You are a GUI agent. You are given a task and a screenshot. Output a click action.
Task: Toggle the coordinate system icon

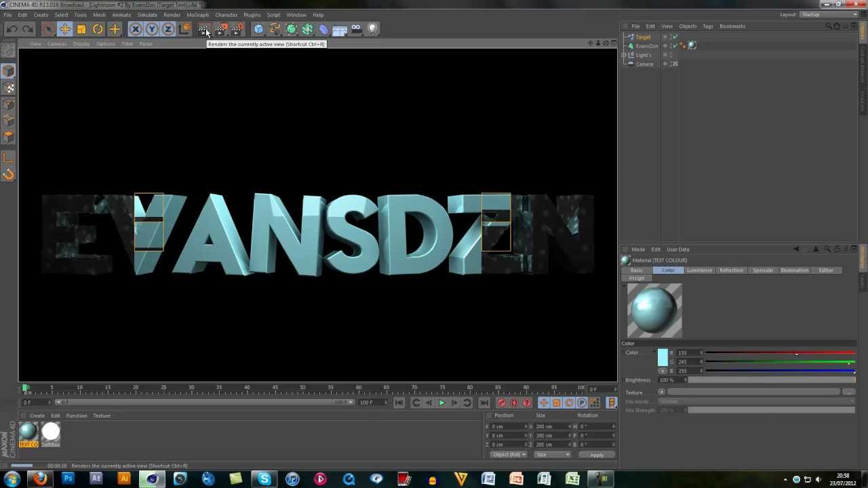click(184, 29)
